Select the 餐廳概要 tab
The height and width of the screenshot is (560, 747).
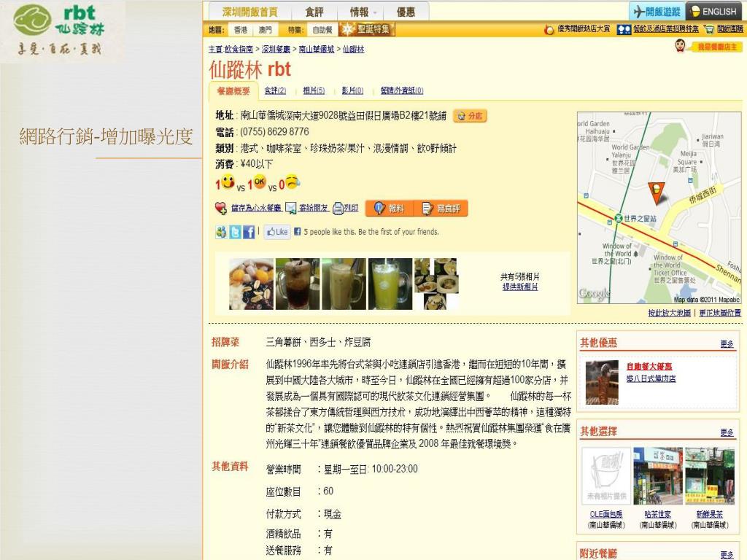pyautogui.click(x=233, y=91)
